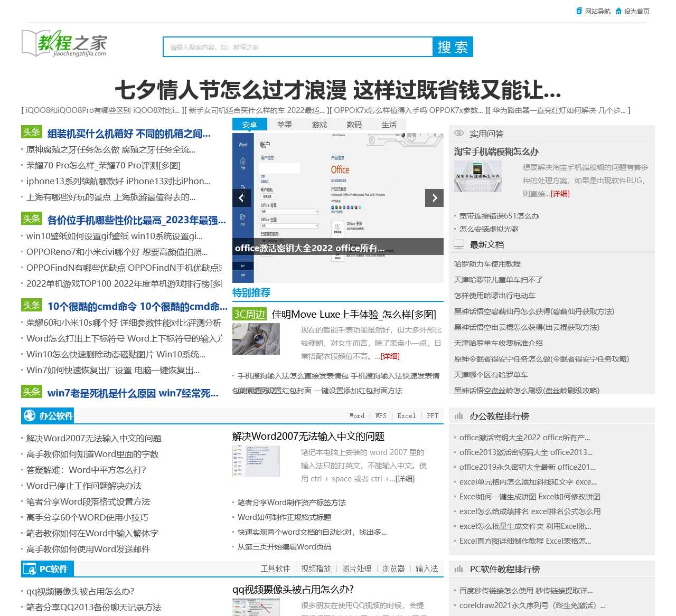Switch to the 苹果 tab
This screenshot has width=676, height=616.
pos(285,125)
